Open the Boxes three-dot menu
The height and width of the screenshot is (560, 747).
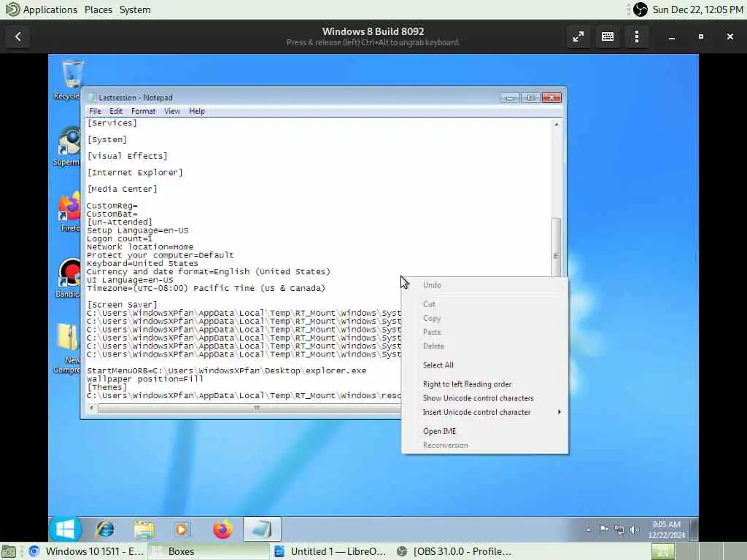point(637,36)
